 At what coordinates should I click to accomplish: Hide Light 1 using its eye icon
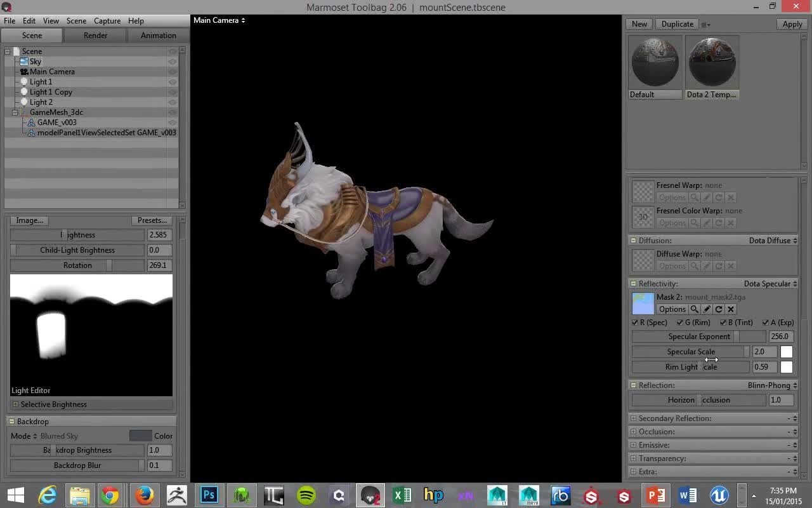[x=172, y=82]
